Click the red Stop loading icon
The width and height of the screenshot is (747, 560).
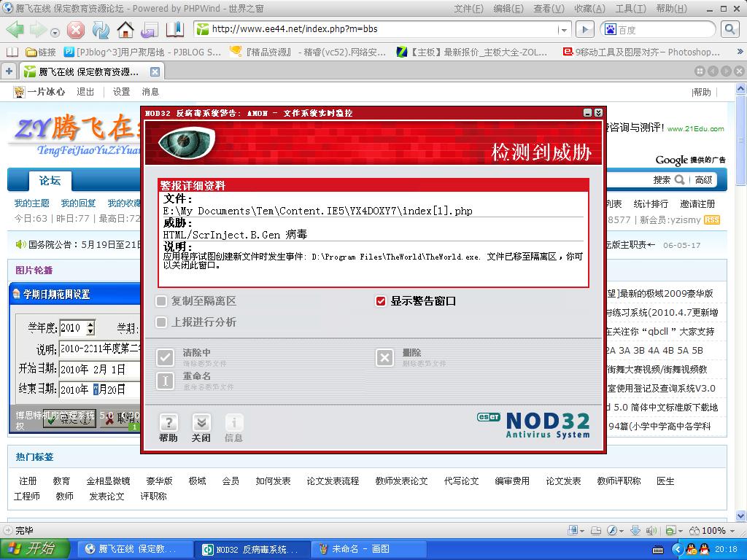click(76, 30)
